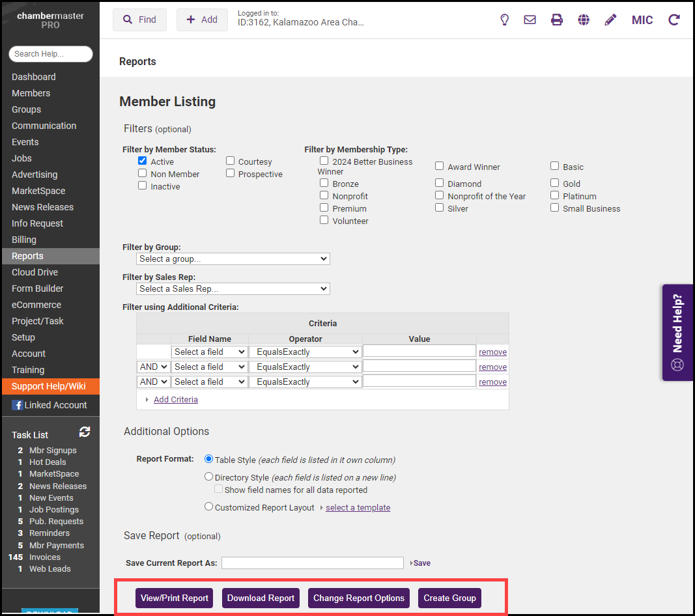
Task: Select Directory Style report format
Action: [x=209, y=477]
